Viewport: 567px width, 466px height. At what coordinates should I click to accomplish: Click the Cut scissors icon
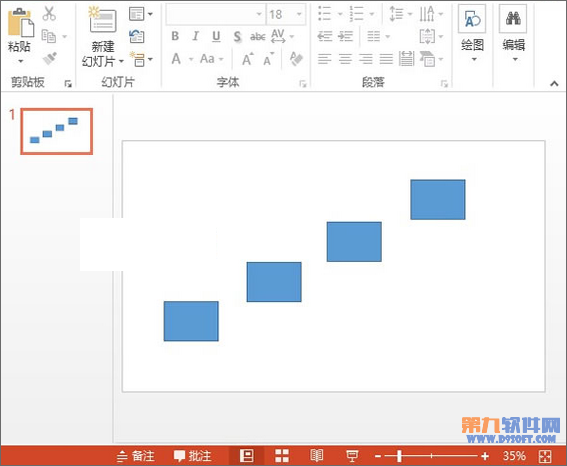pyautogui.click(x=49, y=14)
